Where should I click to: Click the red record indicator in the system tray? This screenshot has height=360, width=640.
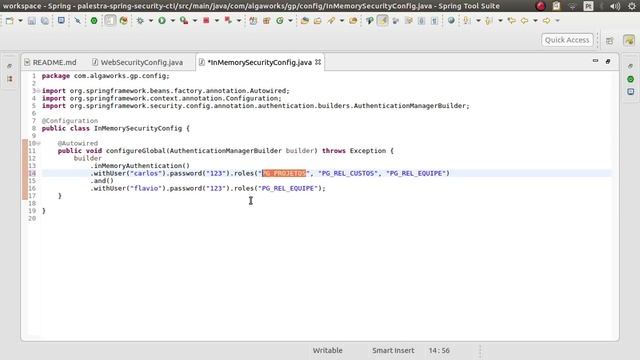coord(541,6)
